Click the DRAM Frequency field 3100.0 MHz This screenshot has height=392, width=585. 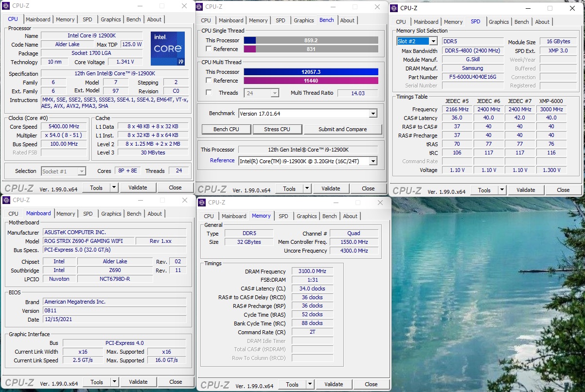[312, 271]
